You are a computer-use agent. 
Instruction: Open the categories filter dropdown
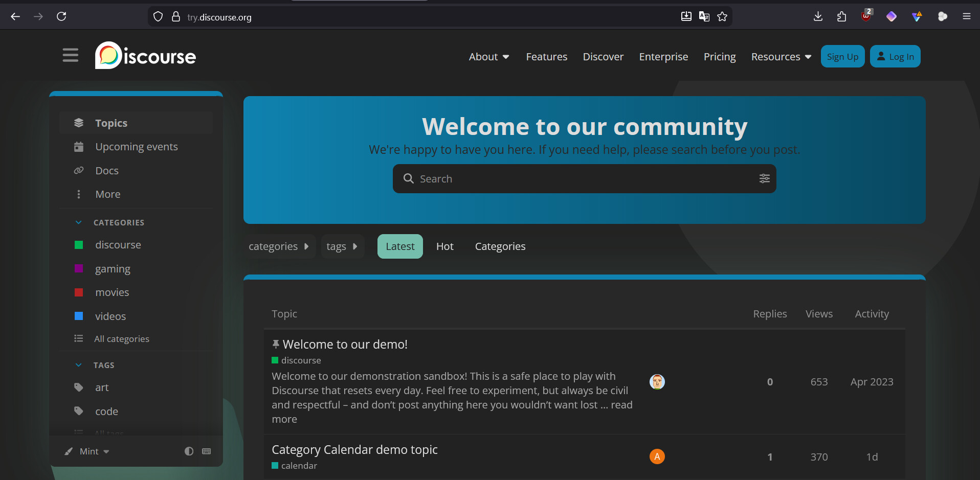click(279, 246)
